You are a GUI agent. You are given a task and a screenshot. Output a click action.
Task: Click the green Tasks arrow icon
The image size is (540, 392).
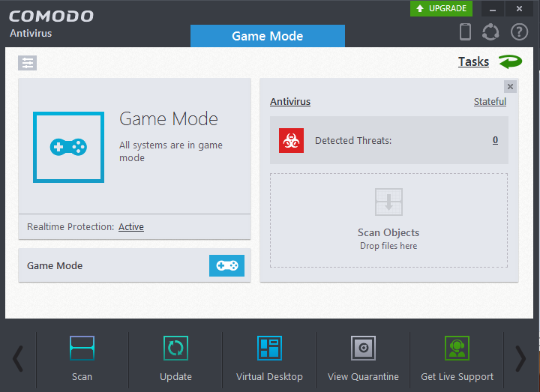coord(511,61)
